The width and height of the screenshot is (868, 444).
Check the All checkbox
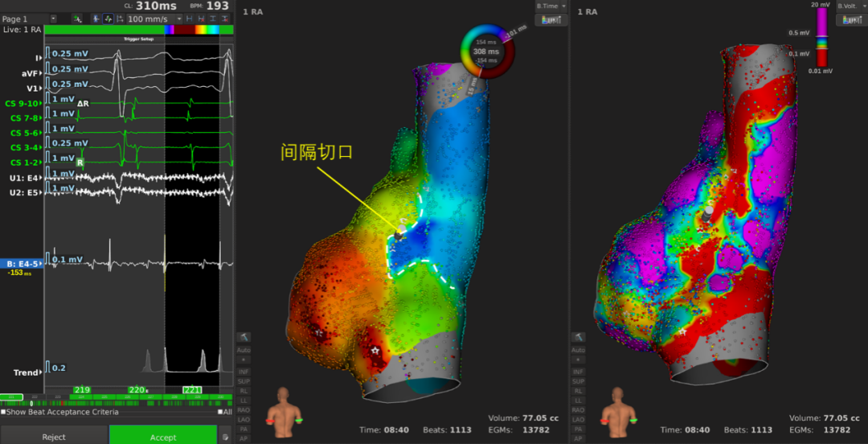tap(220, 412)
